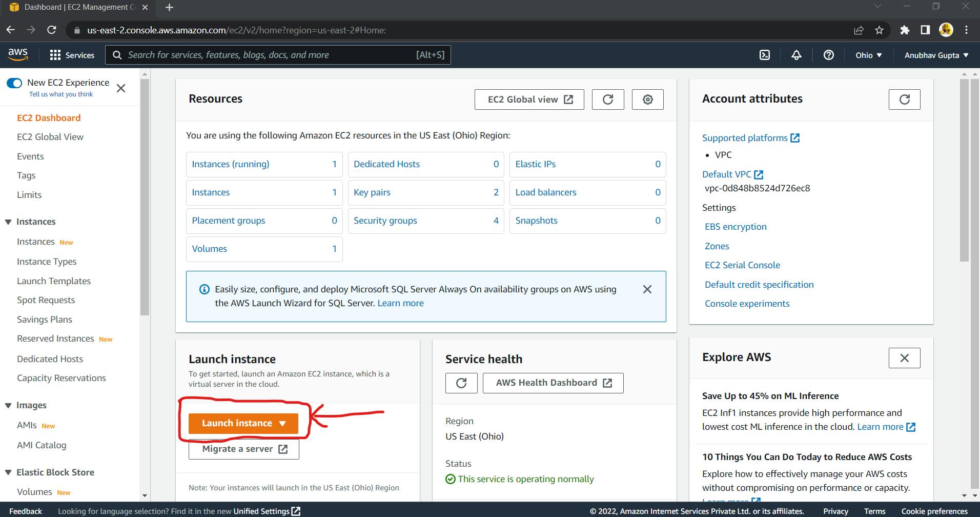Collapse Elastic Block Store section
Viewport: 980px width, 517px height.
pyautogui.click(x=8, y=473)
